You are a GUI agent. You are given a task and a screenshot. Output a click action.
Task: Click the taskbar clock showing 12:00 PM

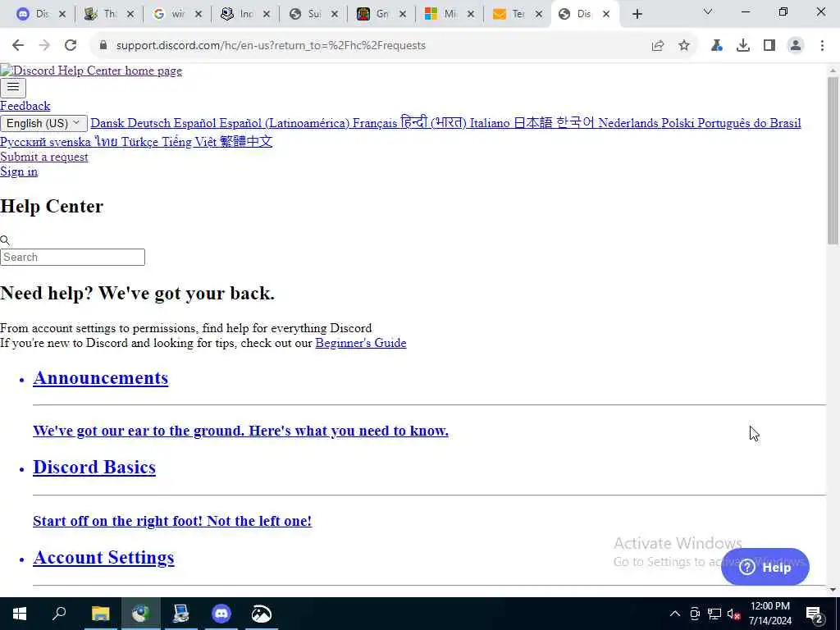769,614
